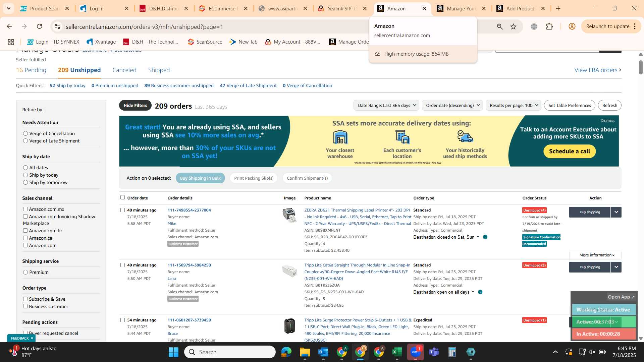
Task: Check the Subscribe & Save checkbox
Action: pos(25,299)
